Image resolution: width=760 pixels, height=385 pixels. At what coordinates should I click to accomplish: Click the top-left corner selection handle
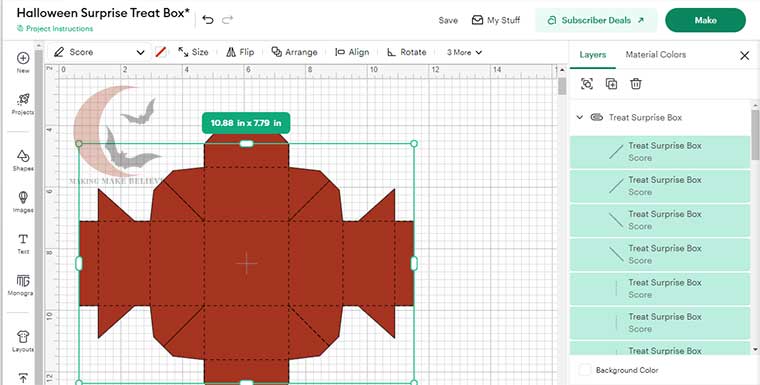click(79, 144)
